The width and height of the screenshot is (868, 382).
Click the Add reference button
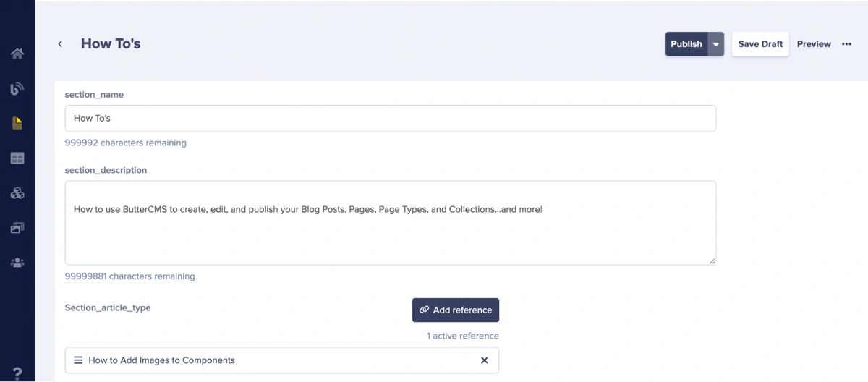(456, 310)
